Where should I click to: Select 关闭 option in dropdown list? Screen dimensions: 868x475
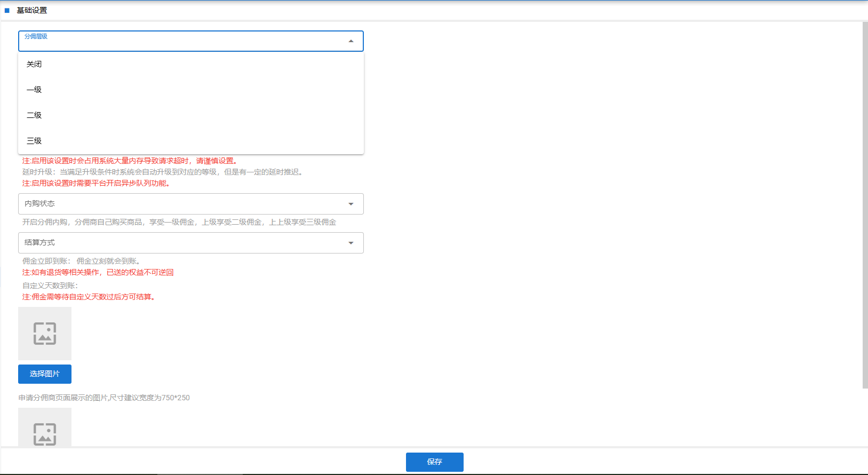coord(191,64)
